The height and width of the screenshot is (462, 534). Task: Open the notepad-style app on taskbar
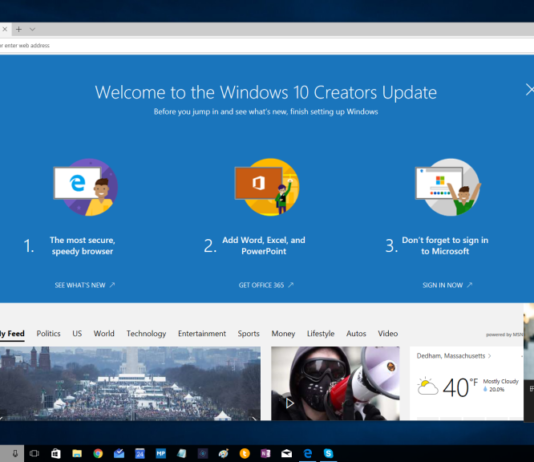point(182,453)
